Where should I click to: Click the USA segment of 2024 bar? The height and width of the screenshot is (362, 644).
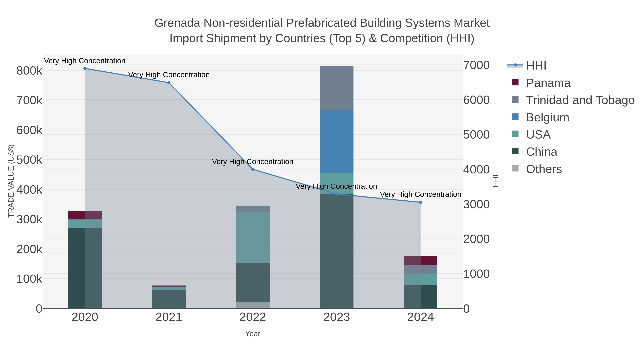421,279
